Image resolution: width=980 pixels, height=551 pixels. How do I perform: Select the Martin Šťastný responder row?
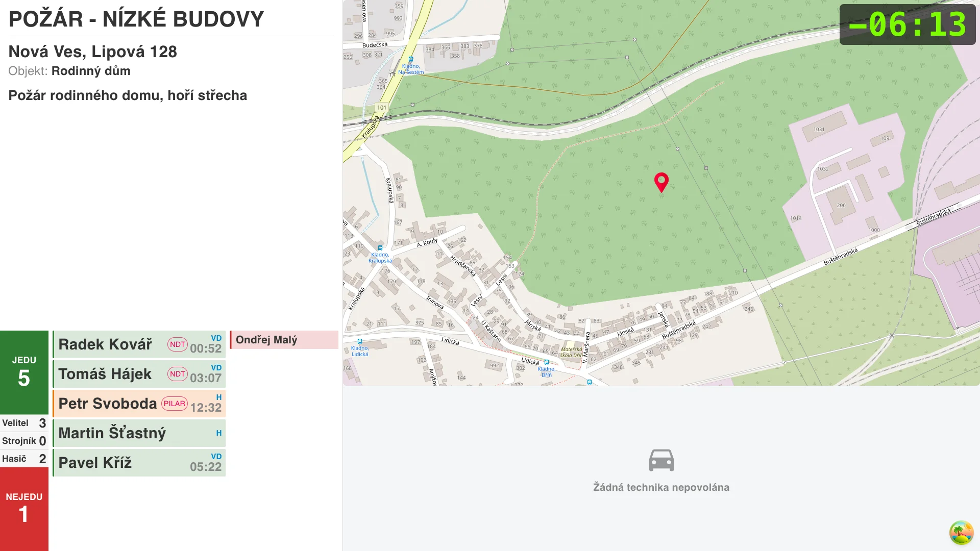(x=139, y=433)
